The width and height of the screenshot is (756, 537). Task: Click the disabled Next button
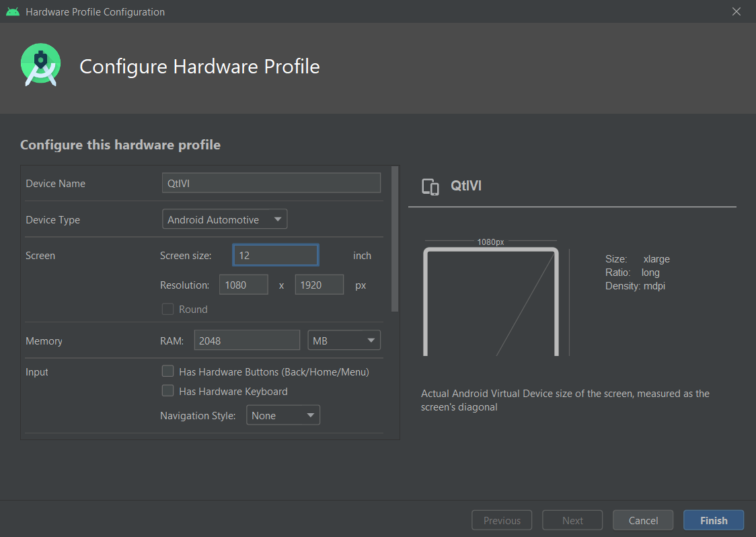click(x=572, y=520)
